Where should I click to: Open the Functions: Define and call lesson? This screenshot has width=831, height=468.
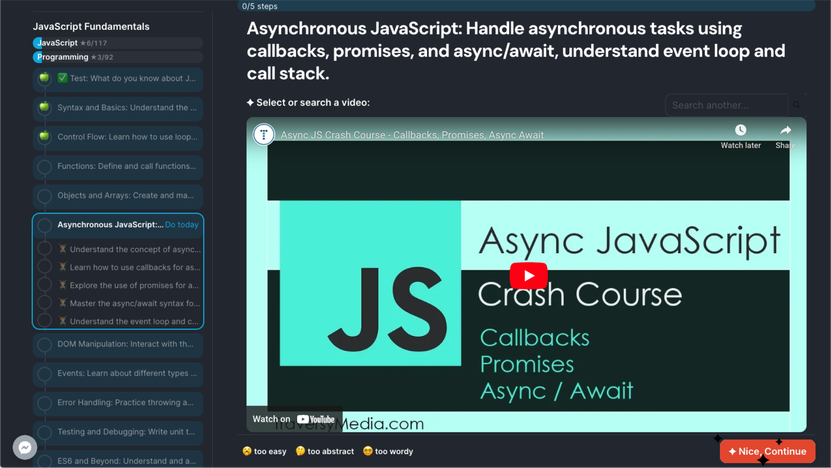point(118,166)
